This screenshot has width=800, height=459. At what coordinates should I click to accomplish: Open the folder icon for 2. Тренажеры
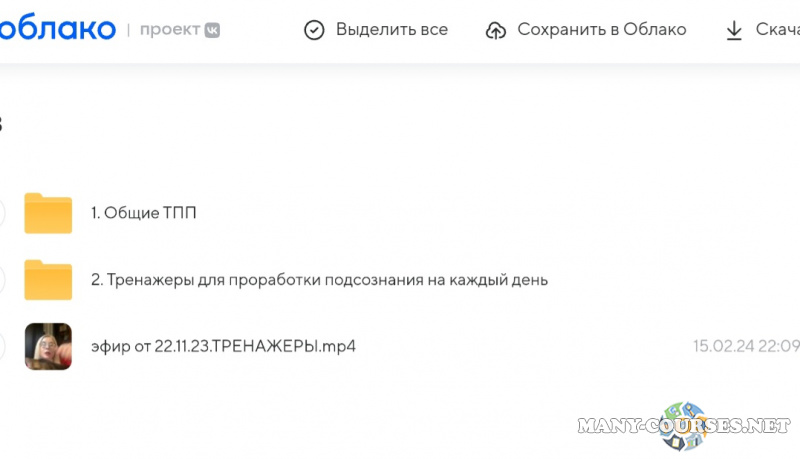pyautogui.click(x=48, y=280)
